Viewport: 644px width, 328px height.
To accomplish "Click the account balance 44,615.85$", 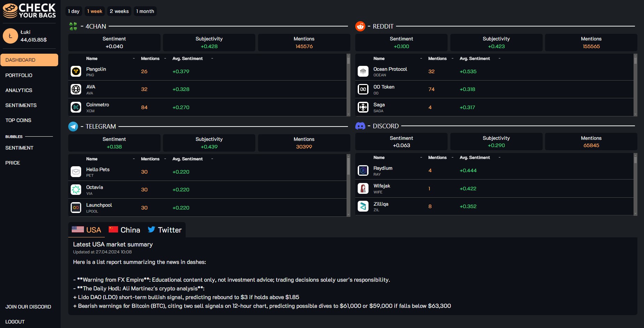I will click(33, 40).
